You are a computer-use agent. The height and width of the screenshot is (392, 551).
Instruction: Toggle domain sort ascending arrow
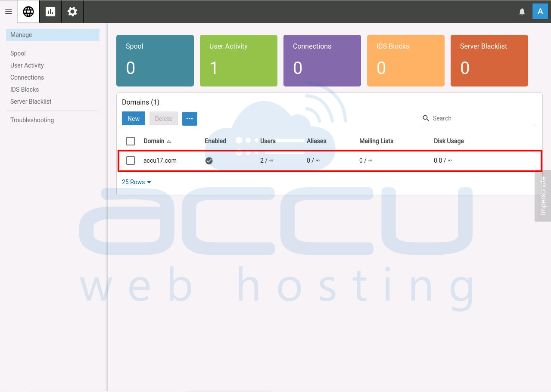tap(169, 141)
